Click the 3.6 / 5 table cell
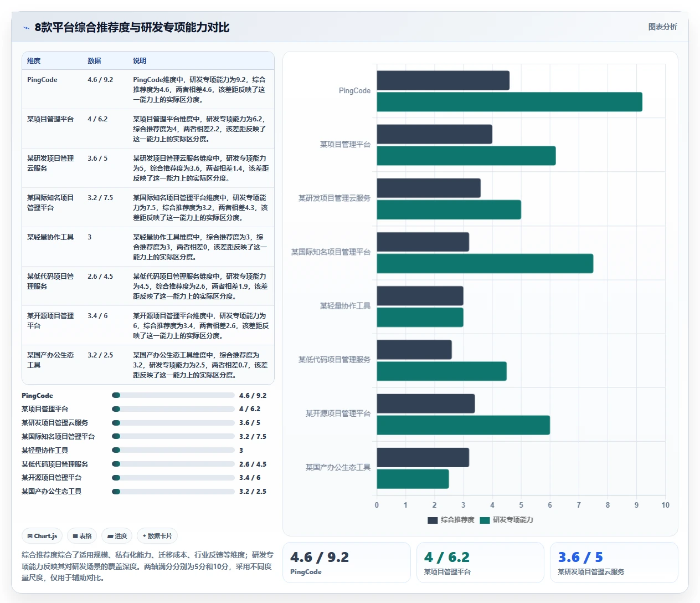Screen dimensions: 700x603 tap(97, 159)
